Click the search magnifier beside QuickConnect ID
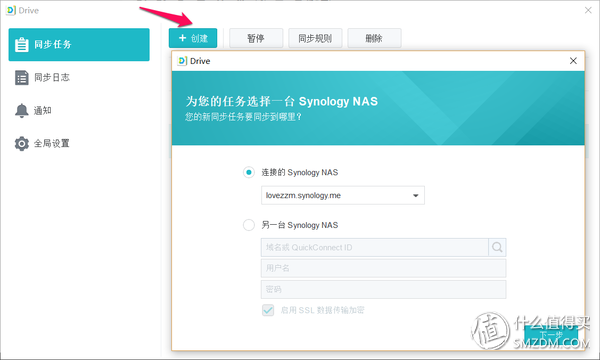600x360 pixels. click(x=497, y=248)
